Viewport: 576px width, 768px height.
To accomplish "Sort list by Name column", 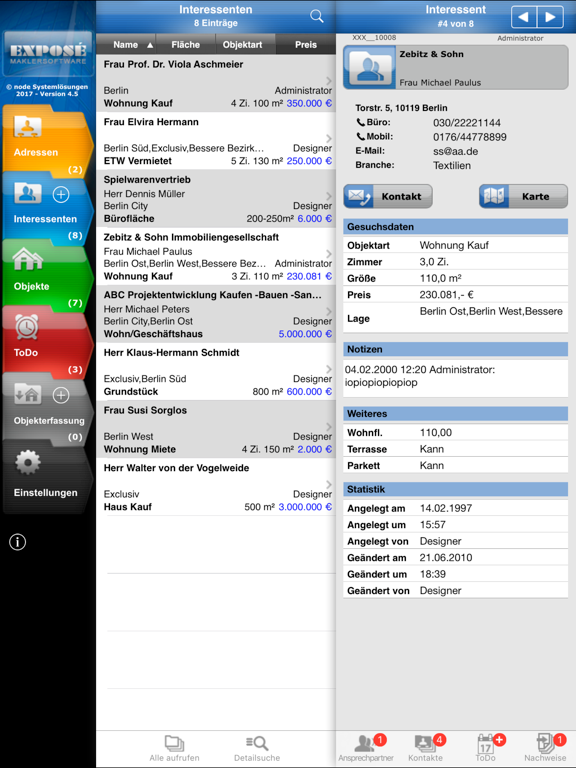I will [x=125, y=45].
